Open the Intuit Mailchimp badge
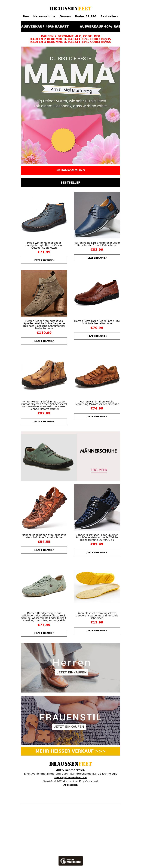Viewport: 141px width, 868px height. 70,861
